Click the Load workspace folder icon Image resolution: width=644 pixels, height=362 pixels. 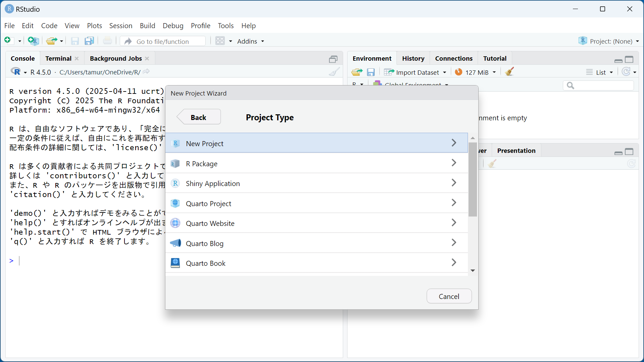357,72
